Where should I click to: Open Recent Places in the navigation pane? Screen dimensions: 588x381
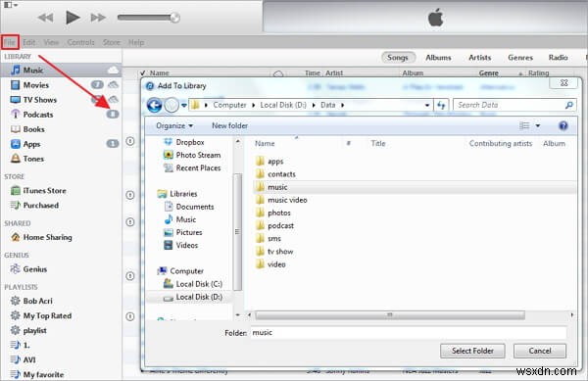click(192, 167)
